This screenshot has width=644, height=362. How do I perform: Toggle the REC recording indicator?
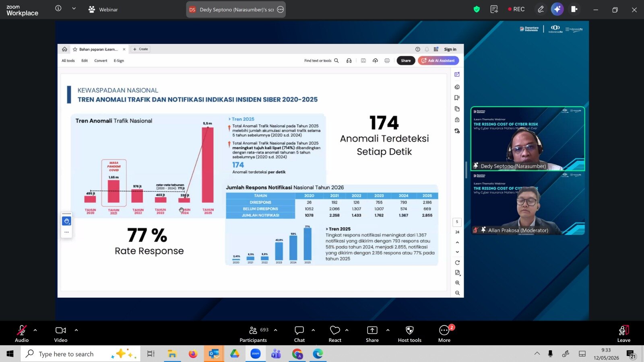tap(516, 9)
